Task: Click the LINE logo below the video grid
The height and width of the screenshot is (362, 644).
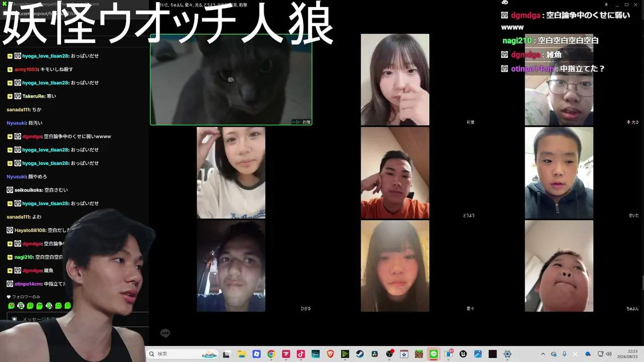Action: click(165, 333)
